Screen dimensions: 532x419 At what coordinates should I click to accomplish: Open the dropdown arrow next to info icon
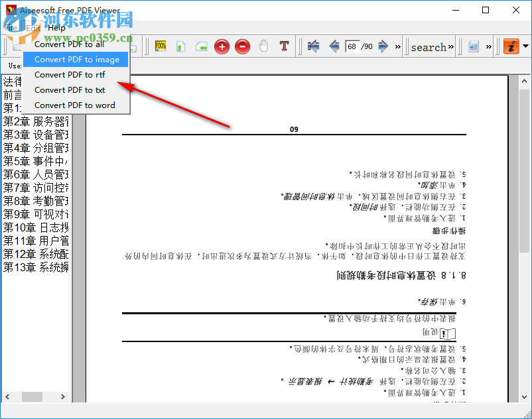524,46
